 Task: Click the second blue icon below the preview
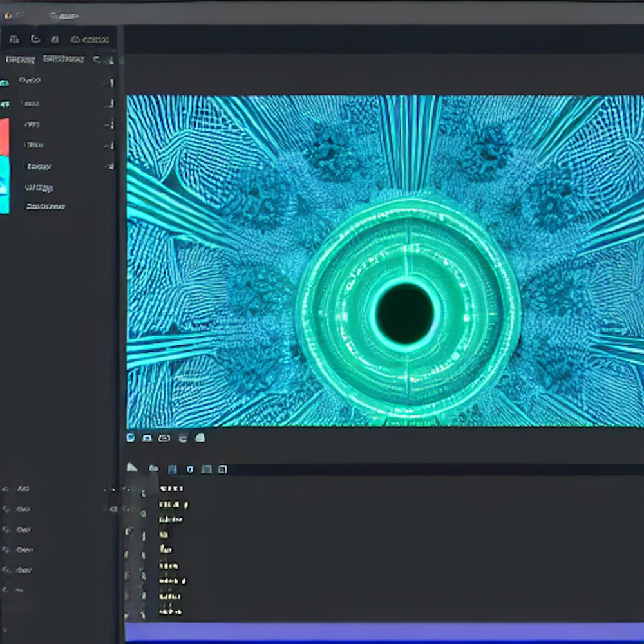pyautogui.click(x=147, y=438)
